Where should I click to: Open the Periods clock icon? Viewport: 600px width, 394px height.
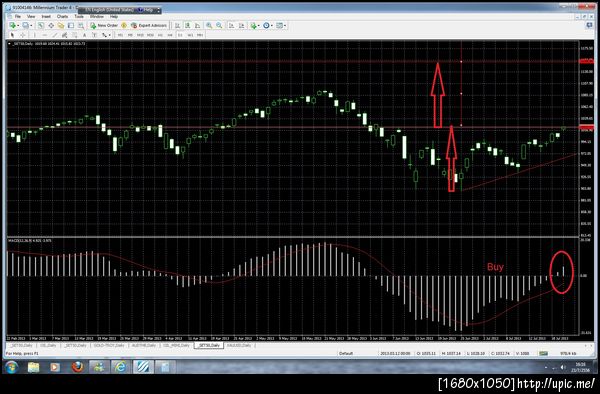tap(266, 26)
